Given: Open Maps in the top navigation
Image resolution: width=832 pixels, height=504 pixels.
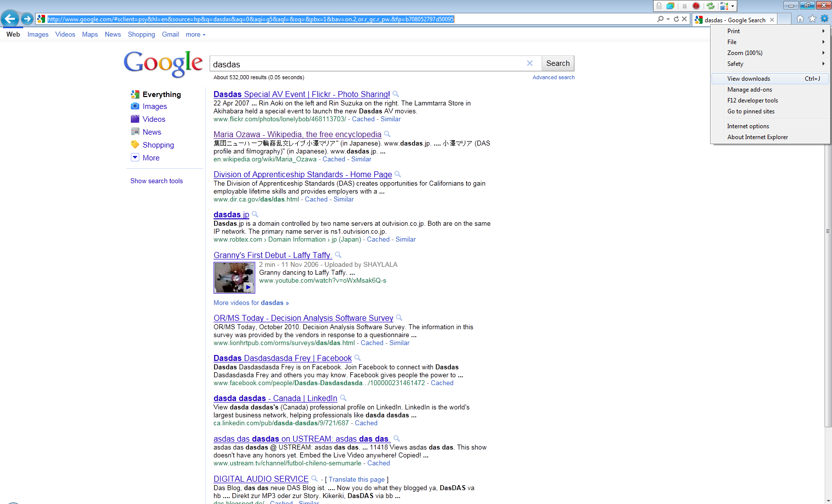Looking at the screenshot, I should pyautogui.click(x=90, y=35).
